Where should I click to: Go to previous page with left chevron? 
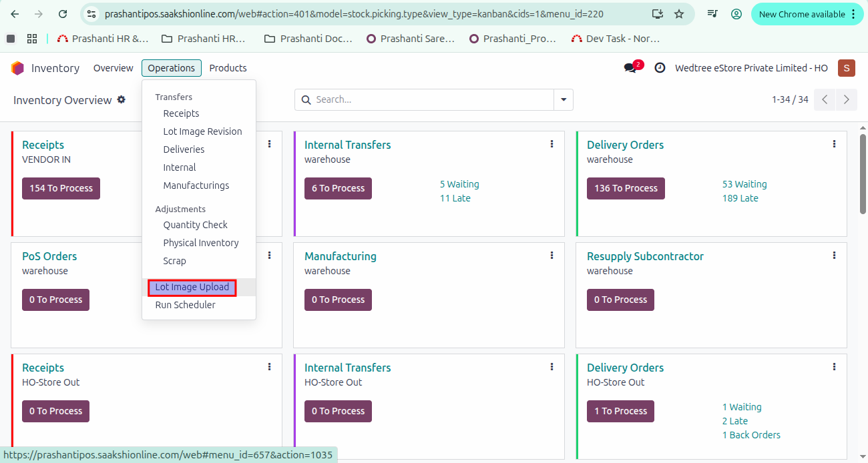click(825, 99)
